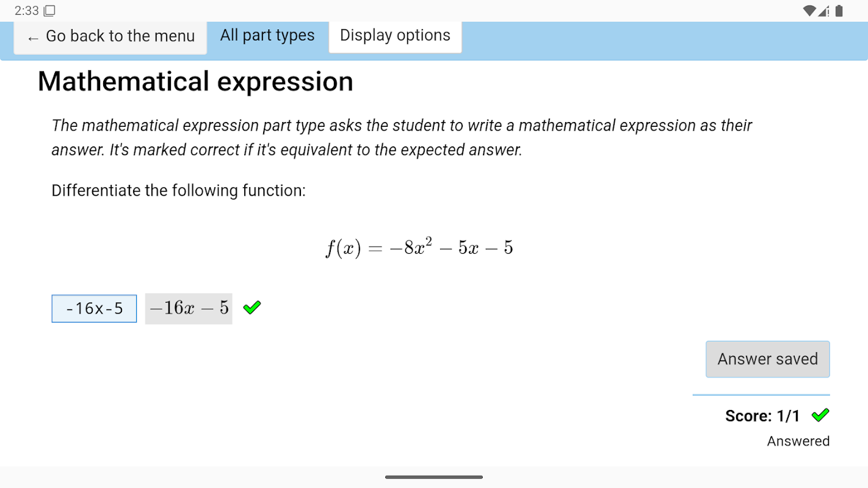The image size is (868, 488).
Task: Click the Answer saved button
Action: tap(767, 359)
